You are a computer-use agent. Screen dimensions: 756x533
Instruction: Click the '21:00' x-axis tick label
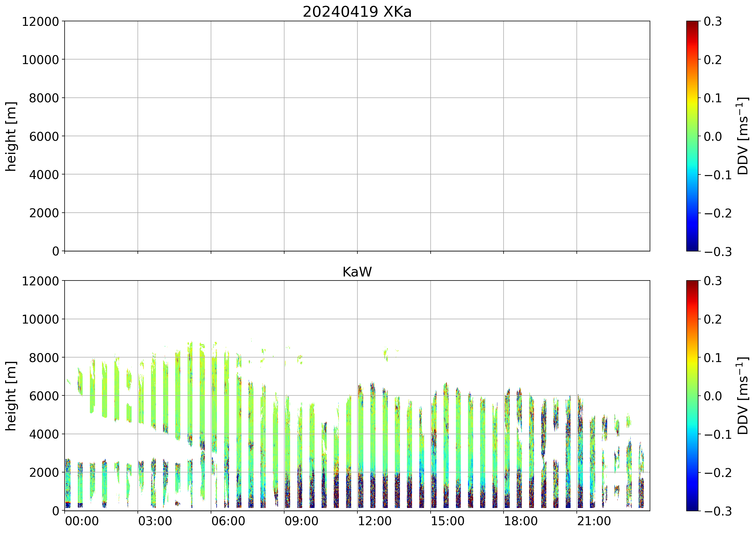(594, 521)
